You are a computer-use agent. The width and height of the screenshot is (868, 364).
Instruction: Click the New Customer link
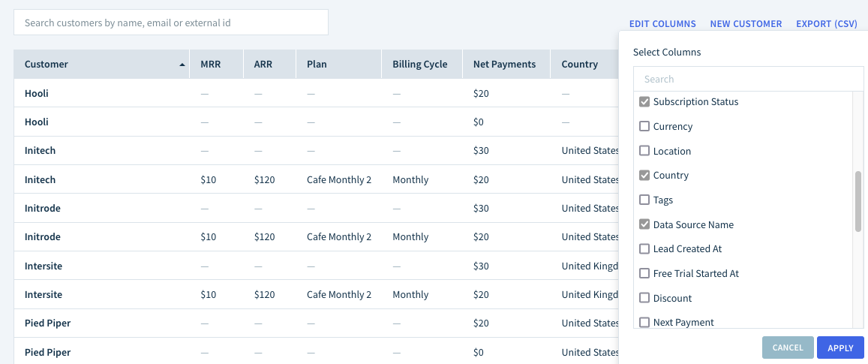(x=746, y=24)
